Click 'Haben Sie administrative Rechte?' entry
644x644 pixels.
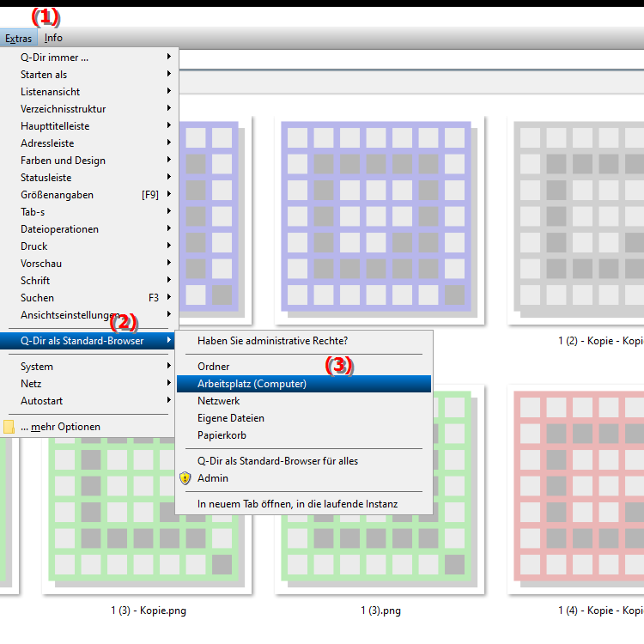304,341
